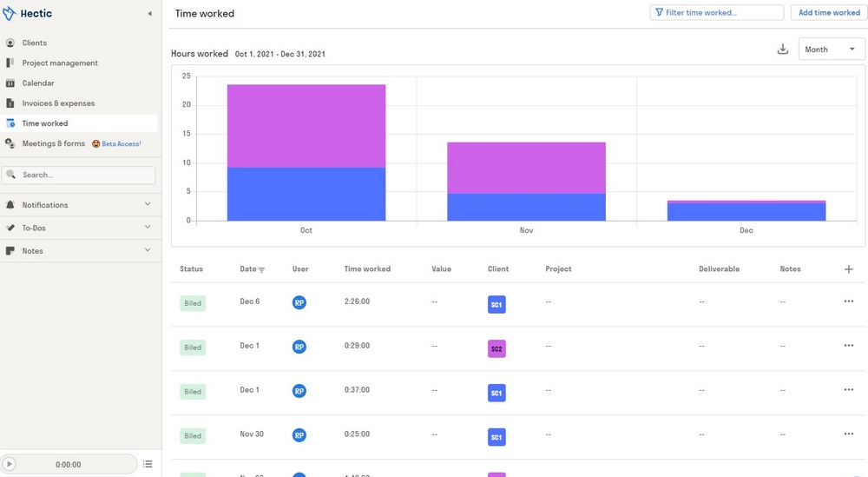Focus the sidebar Search field

(79, 175)
